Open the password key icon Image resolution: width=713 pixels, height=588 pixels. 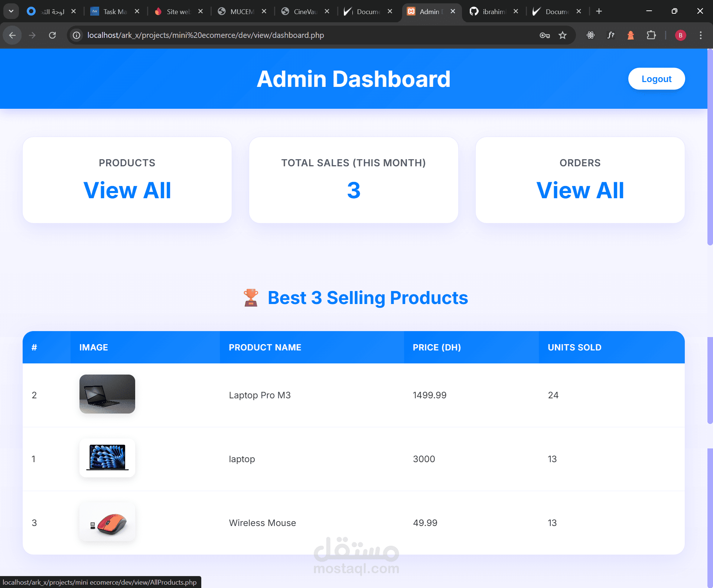(x=544, y=35)
